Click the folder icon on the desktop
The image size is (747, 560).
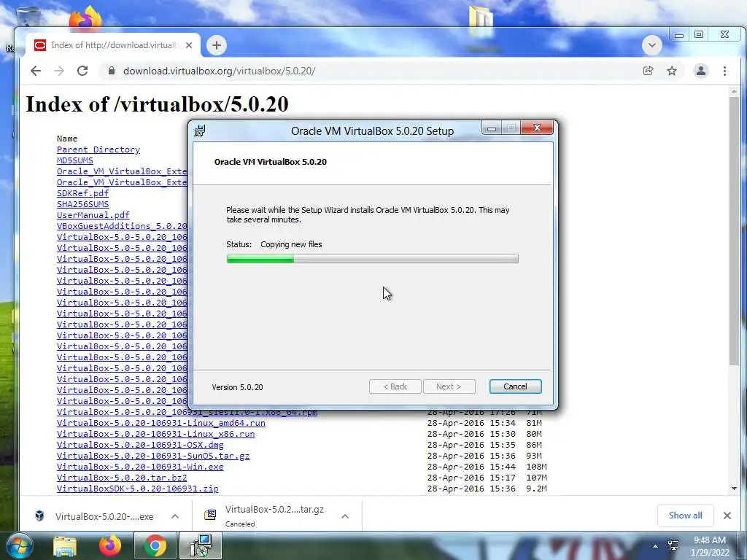[x=481, y=21]
